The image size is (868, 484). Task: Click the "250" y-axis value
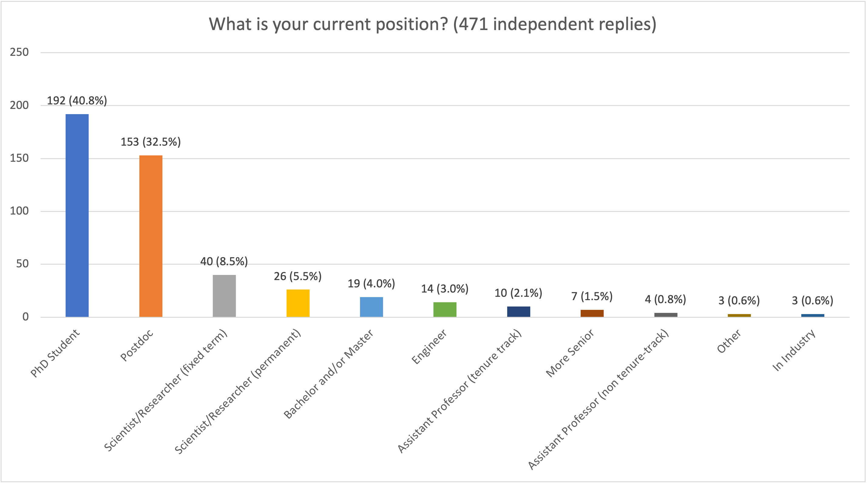point(19,52)
